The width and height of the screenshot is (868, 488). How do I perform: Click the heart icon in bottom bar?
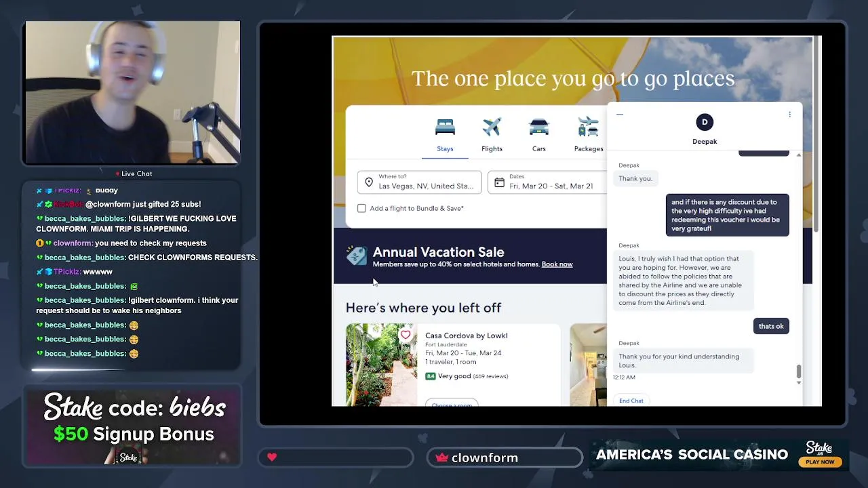click(272, 457)
